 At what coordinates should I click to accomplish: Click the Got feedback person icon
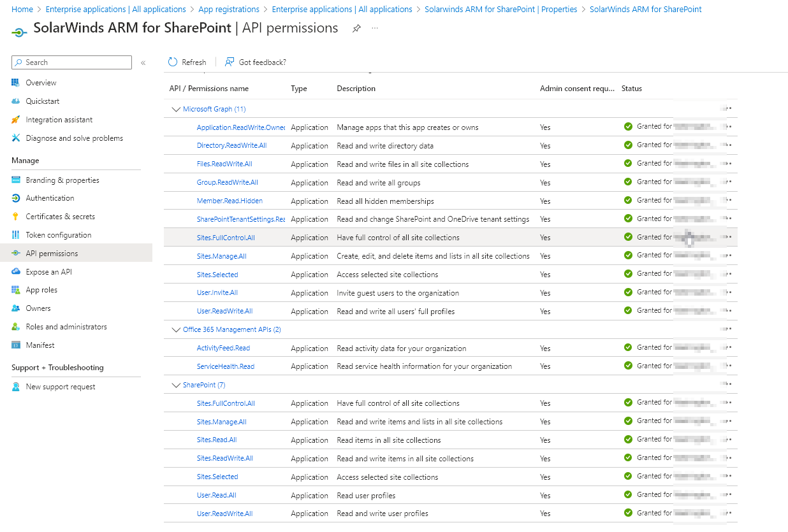pyautogui.click(x=230, y=62)
